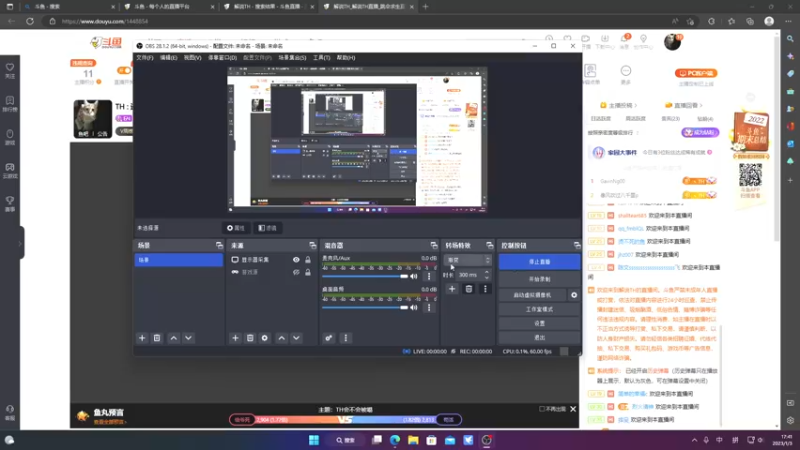Image resolution: width=800 pixels, height=450 pixels.
Task: Show hidden system tray icons
Action: pos(694,440)
